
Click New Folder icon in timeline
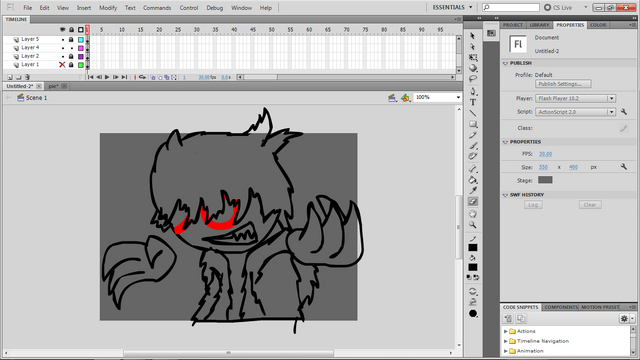click(18, 77)
